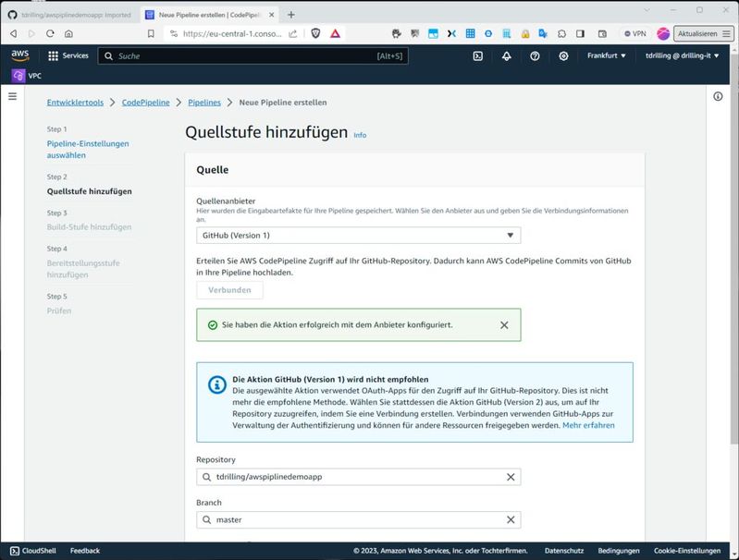Image resolution: width=739 pixels, height=560 pixels.
Task: Toggle the browser sidebar panel icon
Action: [580, 33]
